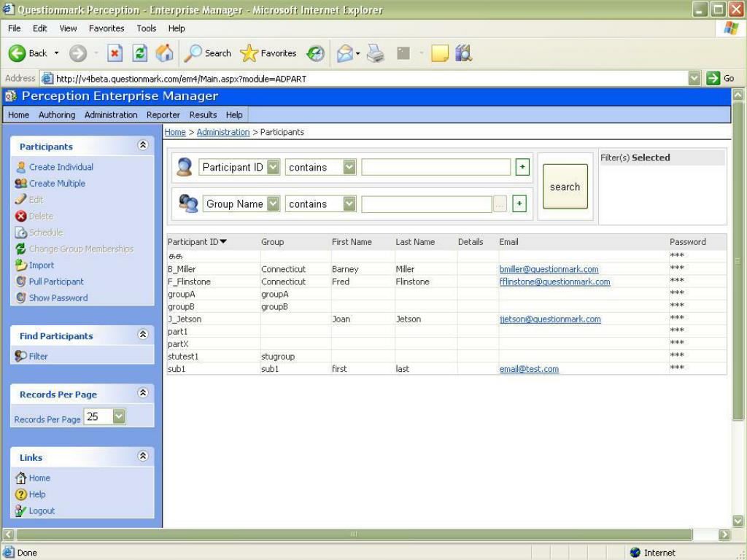Open bmiller@questionmark.com email link

click(549, 269)
